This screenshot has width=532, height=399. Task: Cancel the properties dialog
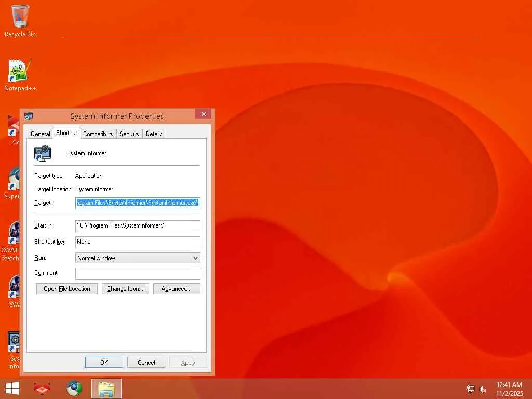click(146, 362)
